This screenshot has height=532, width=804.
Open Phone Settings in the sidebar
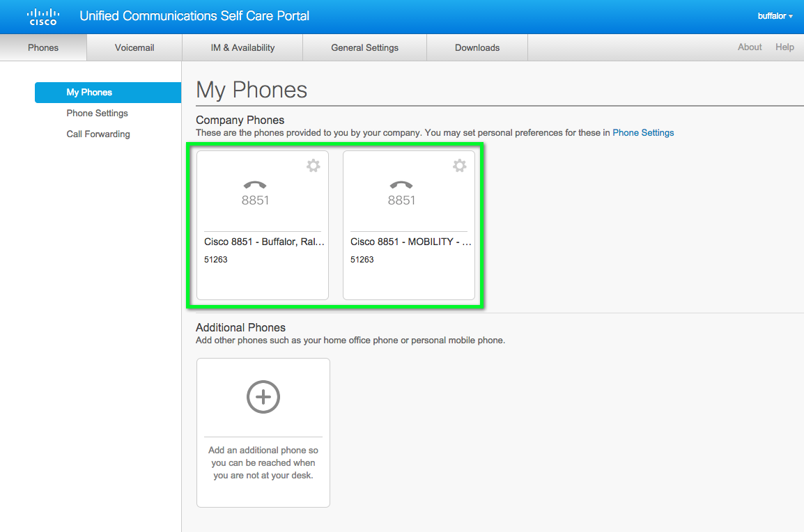97,114
